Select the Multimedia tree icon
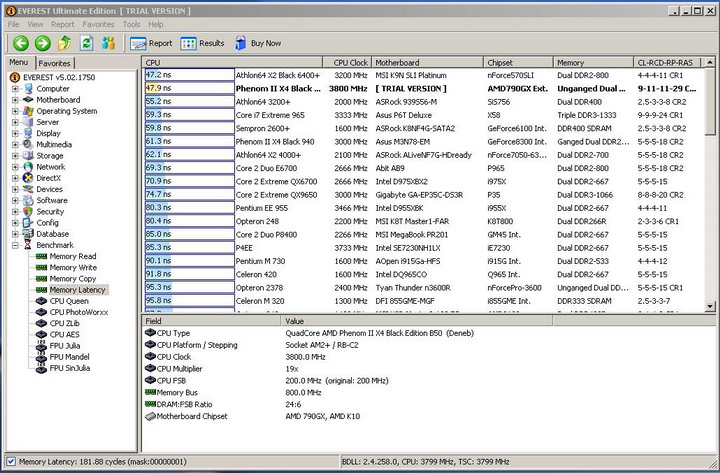720x473 pixels. [x=28, y=144]
